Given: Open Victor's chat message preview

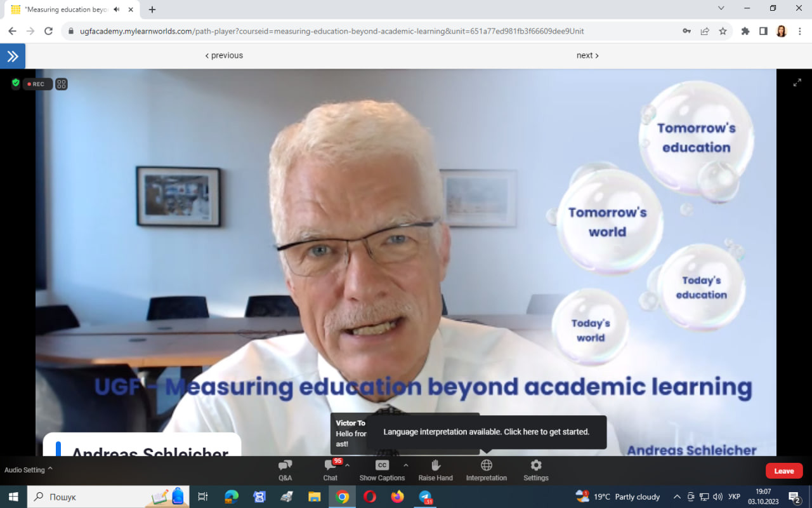Looking at the screenshot, I should (x=349, y=433).
